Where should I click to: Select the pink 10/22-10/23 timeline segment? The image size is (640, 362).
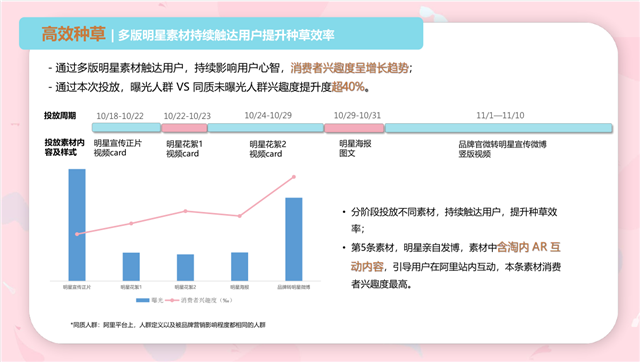click(x=184, y=128)
